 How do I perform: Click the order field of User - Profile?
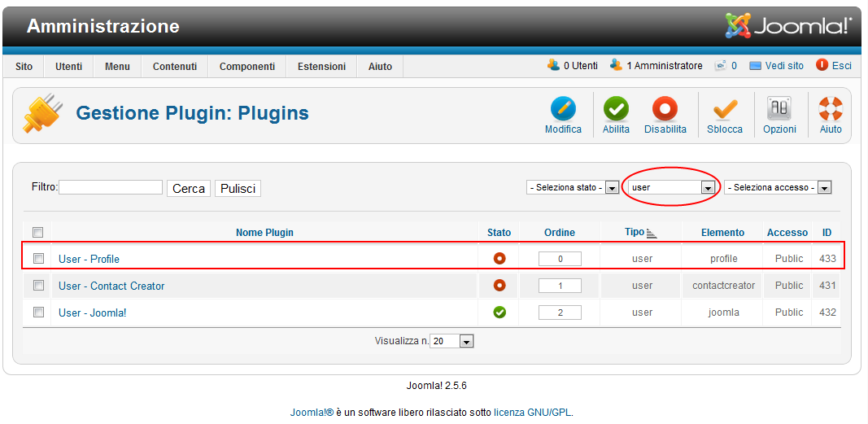coord(560,259)
